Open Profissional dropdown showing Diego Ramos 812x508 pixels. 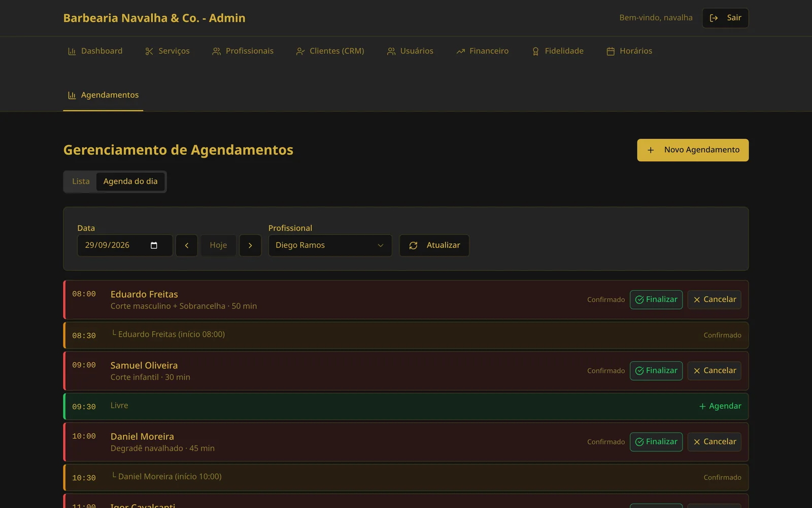[x=330, y=245]
